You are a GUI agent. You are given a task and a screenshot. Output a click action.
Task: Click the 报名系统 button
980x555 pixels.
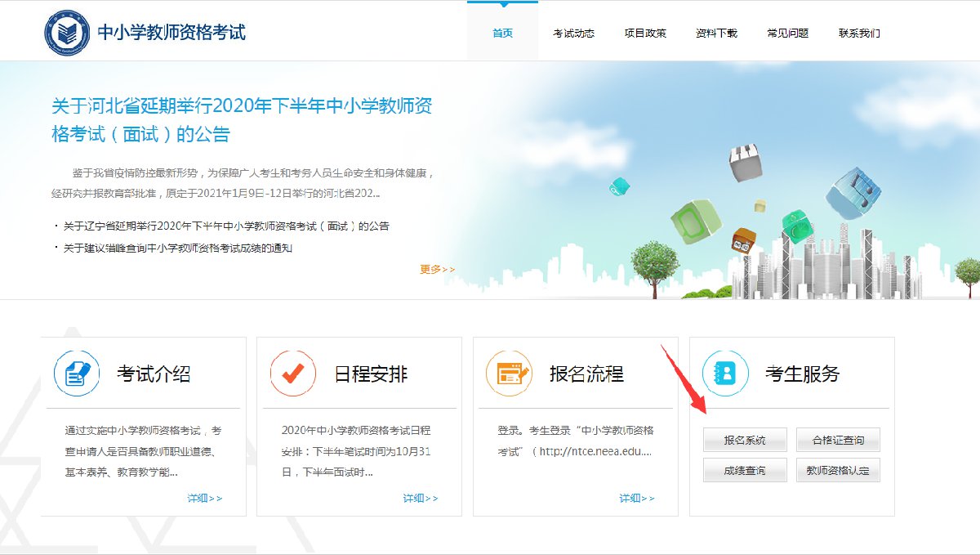pos(745,440)
